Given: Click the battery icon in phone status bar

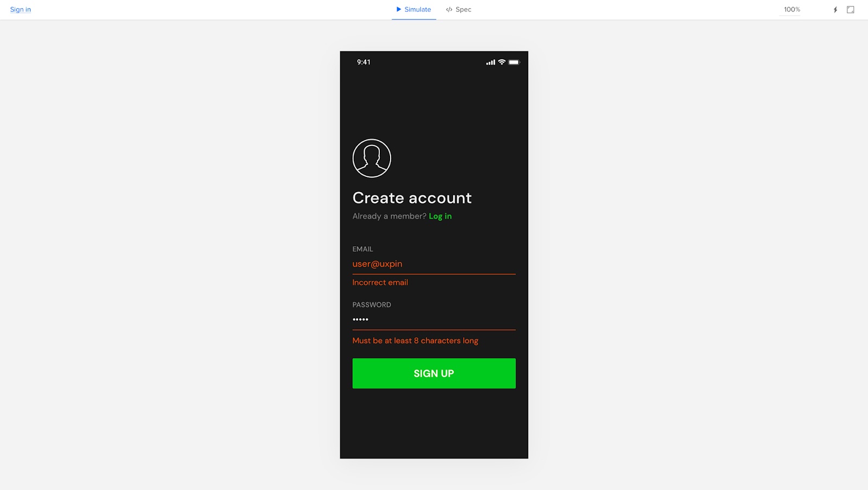Looking at the screenshot, I should (x=514, y=62).
